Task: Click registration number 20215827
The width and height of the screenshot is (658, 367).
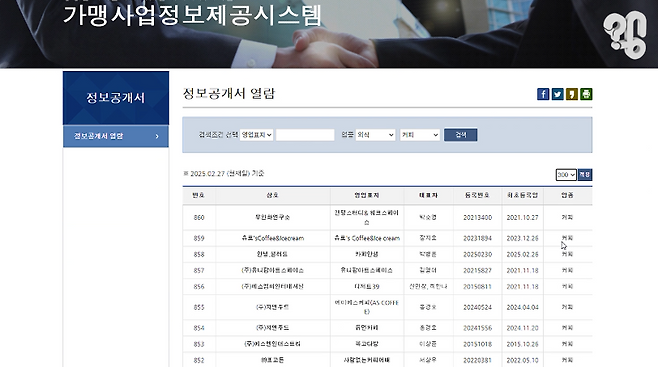Action: pos(478,271)
